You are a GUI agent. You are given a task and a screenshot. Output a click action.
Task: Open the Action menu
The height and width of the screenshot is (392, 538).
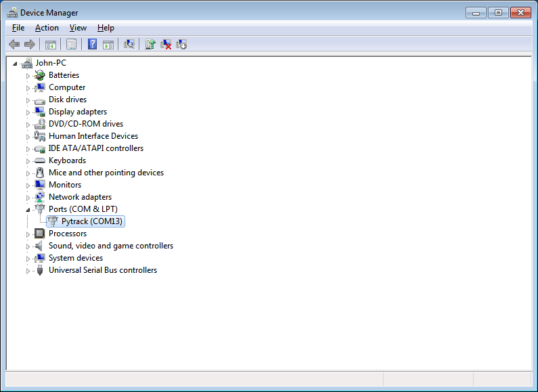[x=47, y=28]
